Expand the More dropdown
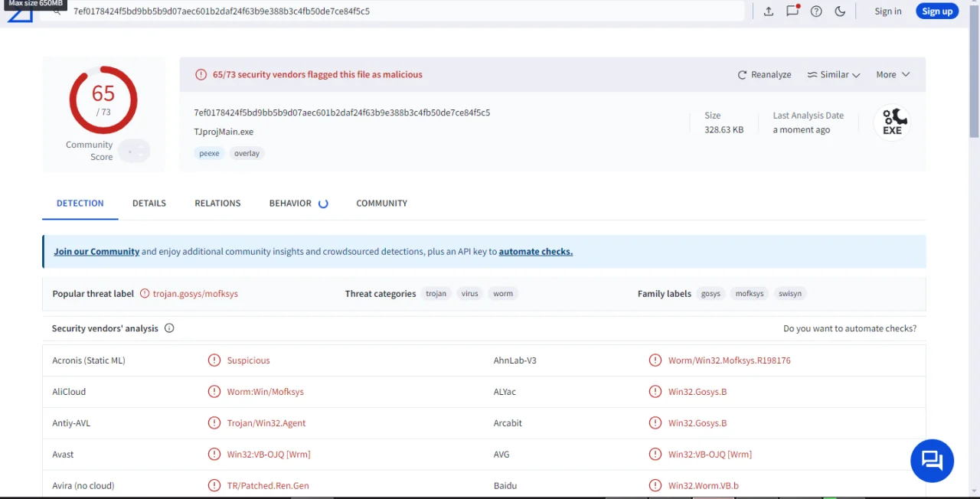The height and width of the screenshot is (499, 980). 893,75
